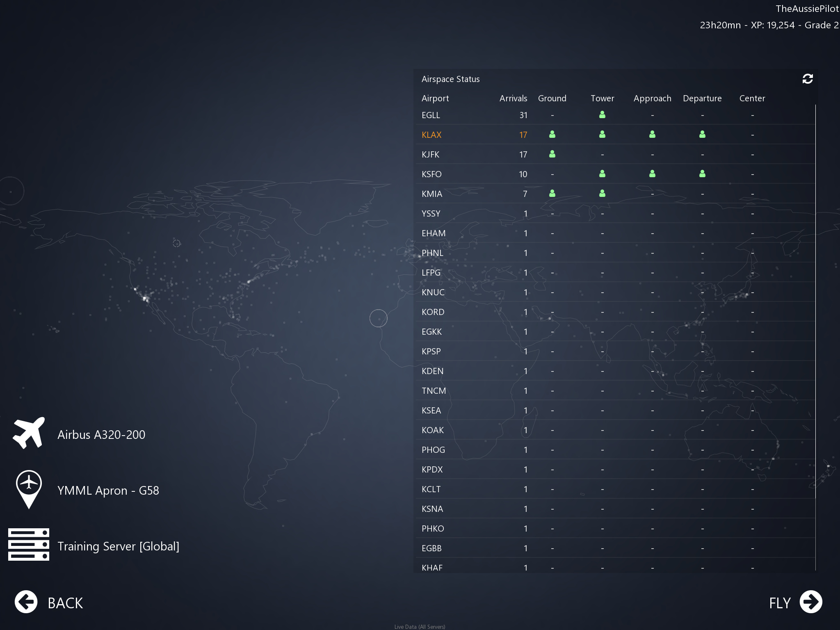Select the YSSY airport row

pyautogui.click(x=431, y=214)
